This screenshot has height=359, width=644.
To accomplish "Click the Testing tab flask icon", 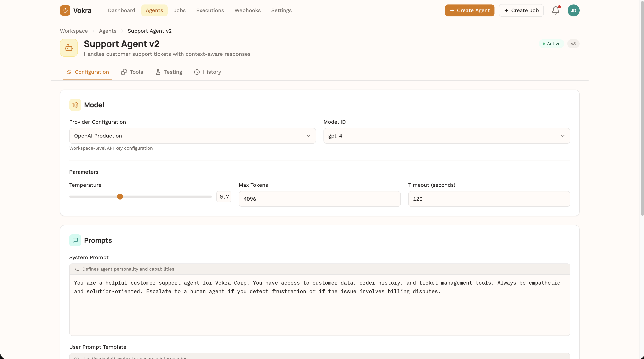I will (x=158, y=72).
